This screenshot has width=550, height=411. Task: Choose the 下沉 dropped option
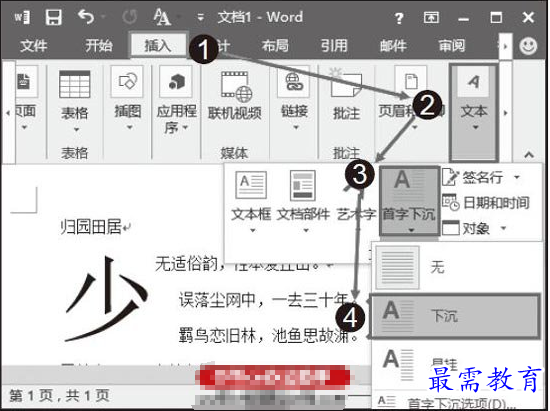coord(455,316)
